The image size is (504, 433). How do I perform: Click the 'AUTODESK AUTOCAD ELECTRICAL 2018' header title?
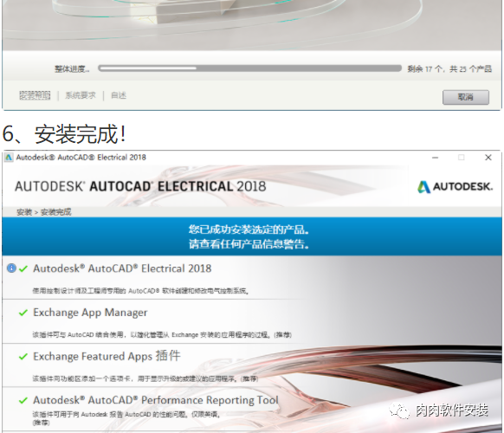(x=140, y=186)
